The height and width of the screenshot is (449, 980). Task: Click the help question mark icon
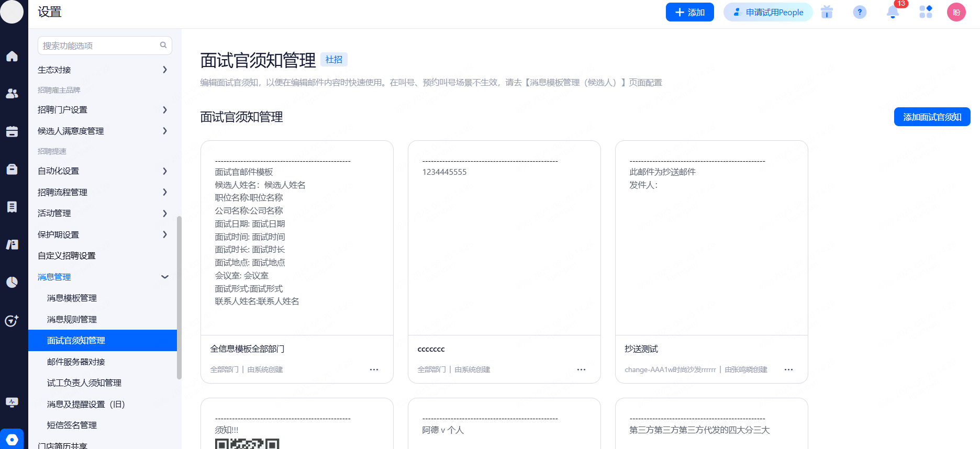tap(860, 12)
